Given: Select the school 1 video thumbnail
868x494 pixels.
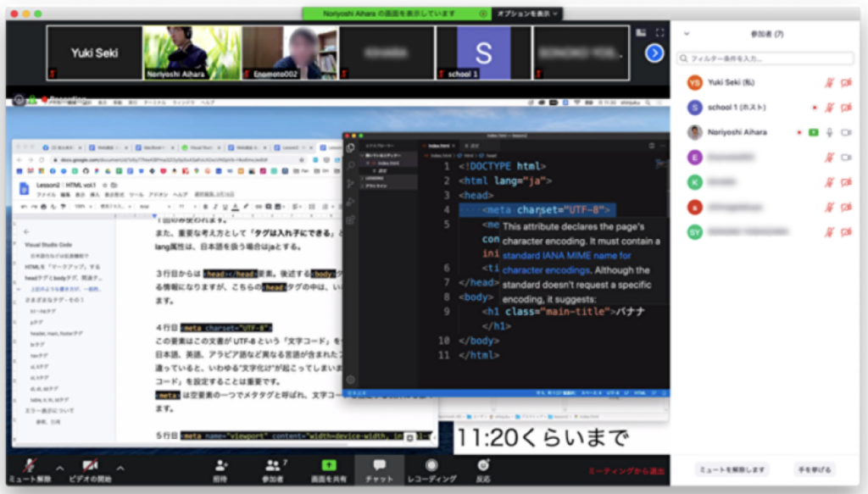Looking at the screenshot, I should tap(483, 53).
